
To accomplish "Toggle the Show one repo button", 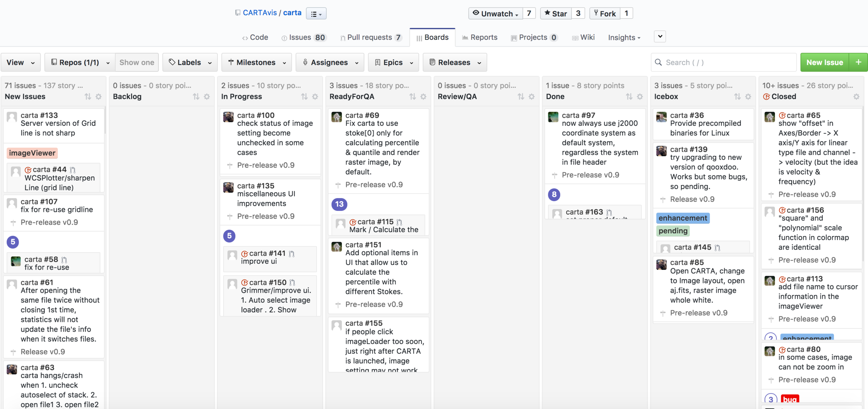I will click(137, 62).
